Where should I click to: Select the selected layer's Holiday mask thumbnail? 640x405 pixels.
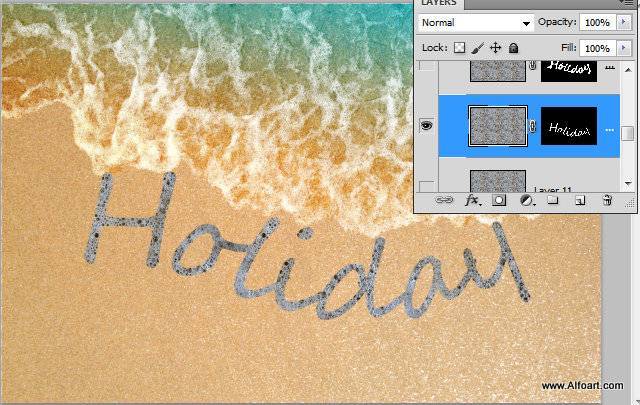(569, 126)
